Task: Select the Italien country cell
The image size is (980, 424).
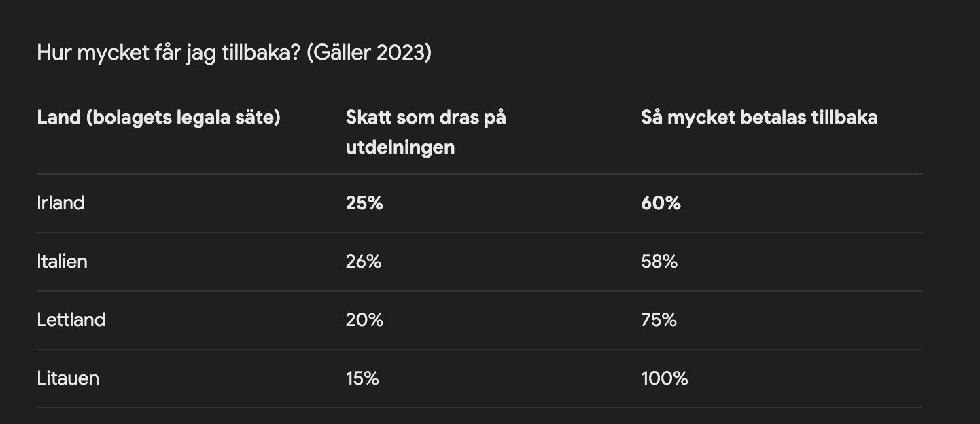Action: (62, 262)
